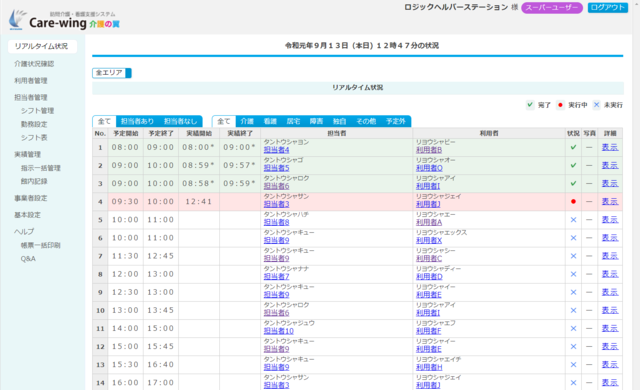Click not-executed cross status in row 6
Viewport: 640px width, 390px height.
tap(573, 238)
